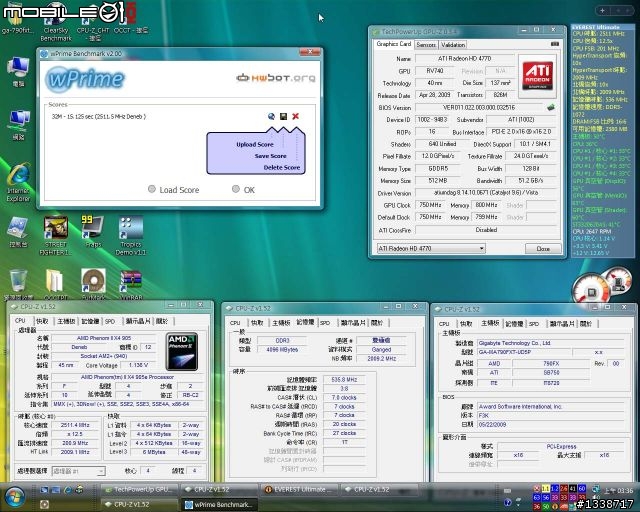The width and height of the screenshot is (640, 512).
Task: Click the green chip BIOS save icon in GPU-Z
Action: tap(551, 107)
